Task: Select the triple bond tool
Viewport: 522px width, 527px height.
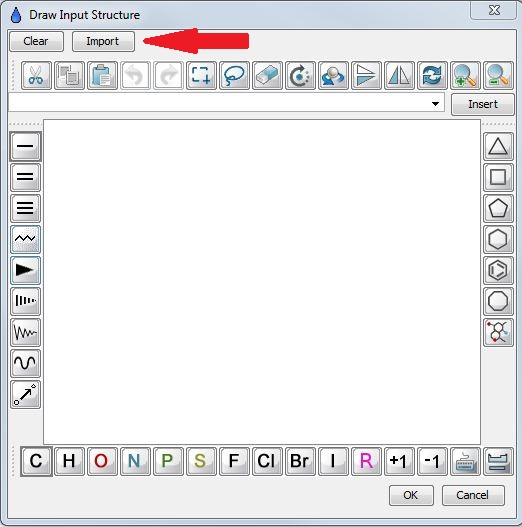Action: [x=26, y=208]
